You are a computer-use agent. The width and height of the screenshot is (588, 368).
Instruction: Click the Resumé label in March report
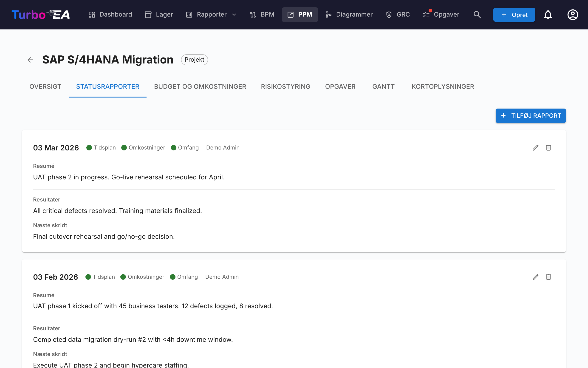(44, 166)
